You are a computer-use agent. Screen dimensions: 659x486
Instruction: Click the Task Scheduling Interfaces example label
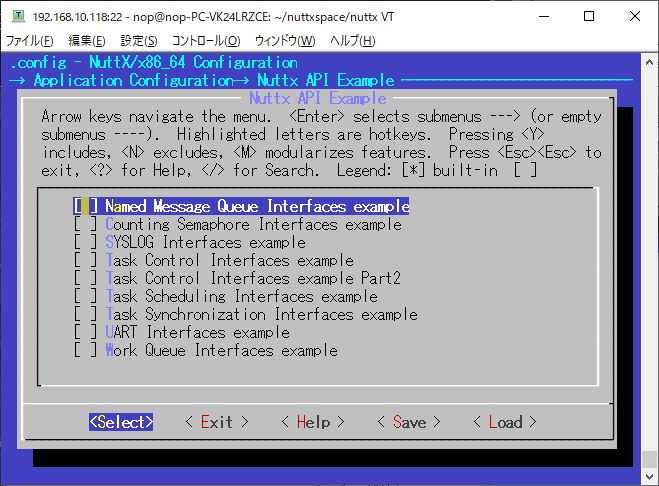tap(241, 296)
